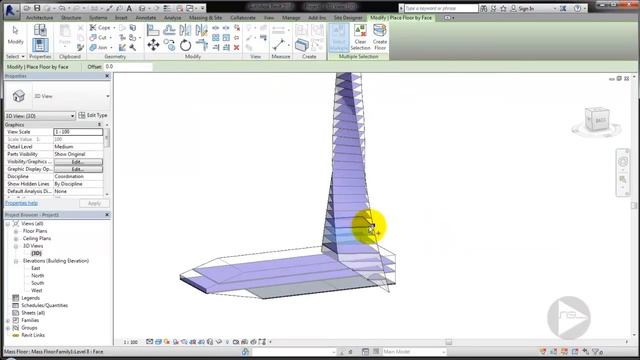Click the Zoom tool in navigation bar
The height and width of the screenshot is (360, 640).
pos(623,179)
